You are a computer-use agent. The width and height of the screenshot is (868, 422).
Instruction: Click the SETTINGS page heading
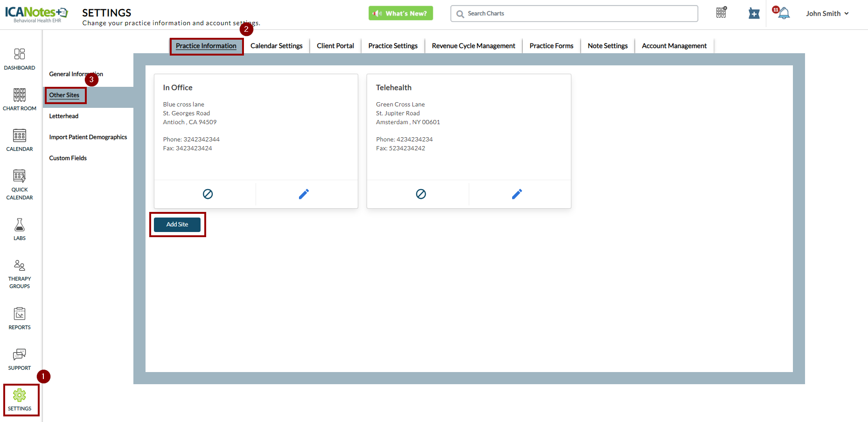[x=107, y=13]
